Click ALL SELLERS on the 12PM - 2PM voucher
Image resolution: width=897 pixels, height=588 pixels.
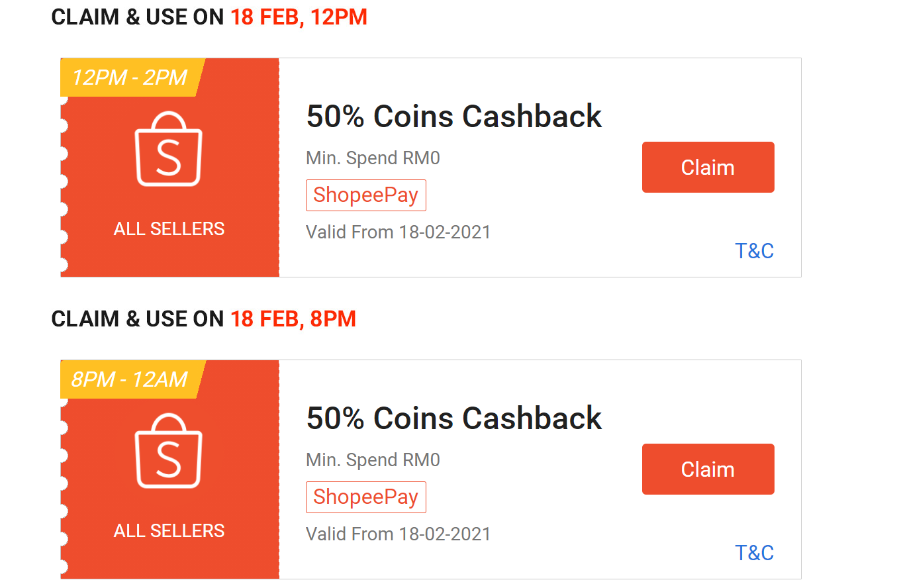(x=169, y=229)
